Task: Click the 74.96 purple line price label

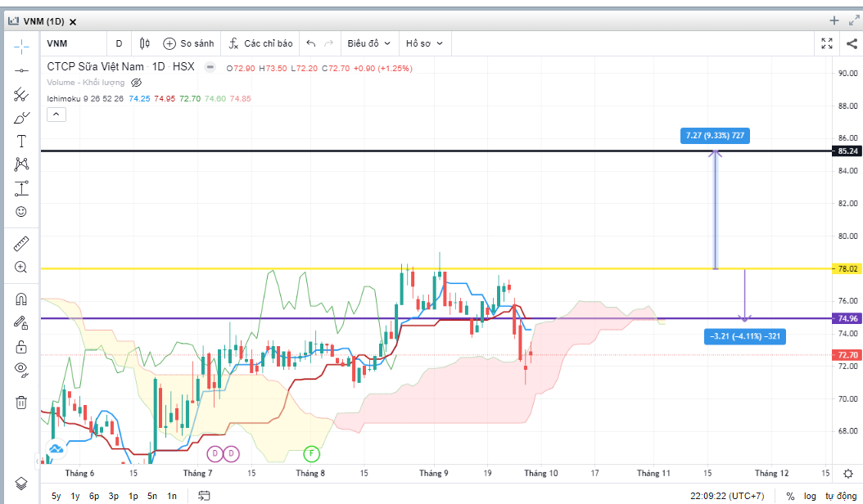Action: click(847, 318)
